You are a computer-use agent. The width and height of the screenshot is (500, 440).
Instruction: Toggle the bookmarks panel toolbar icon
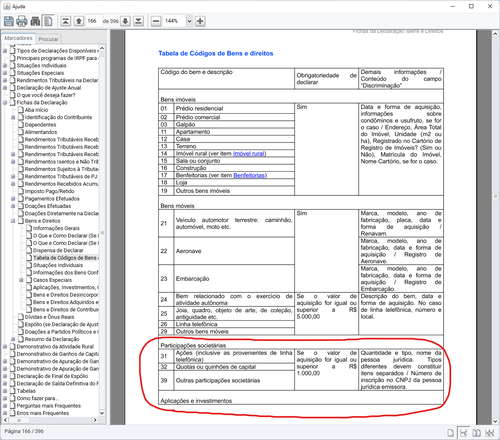[48, 21]
